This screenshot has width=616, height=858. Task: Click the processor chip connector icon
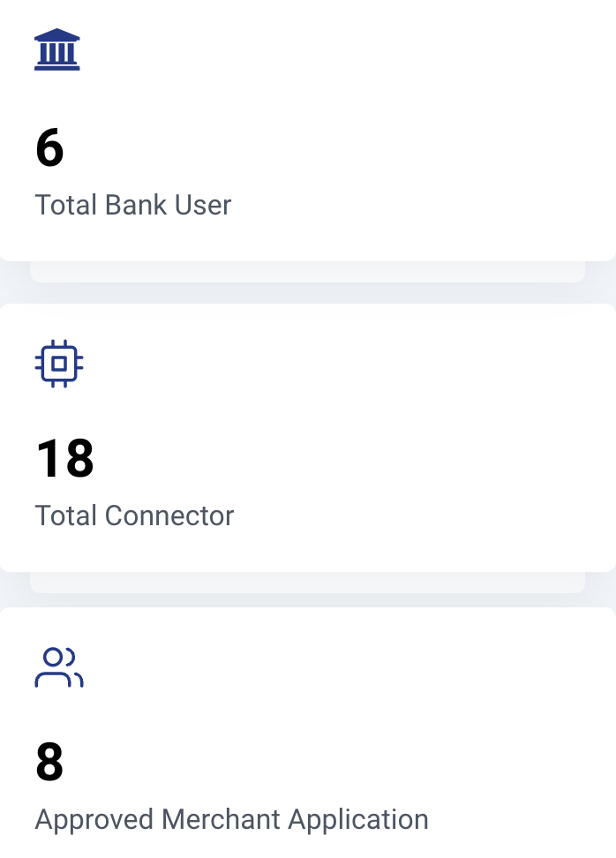[x=59, y=363]
